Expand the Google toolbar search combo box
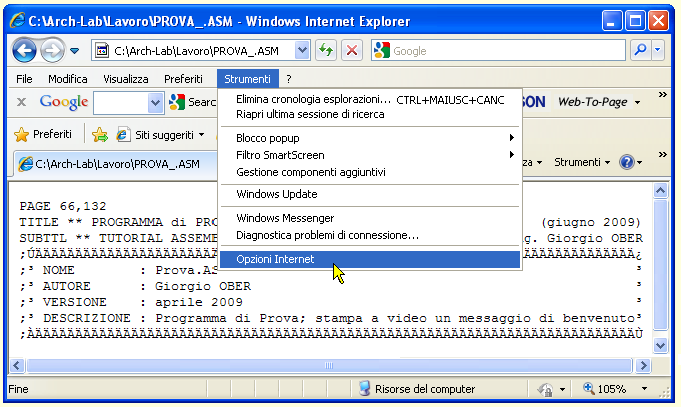This screenshot has width=681, height=407. [155, 103]
